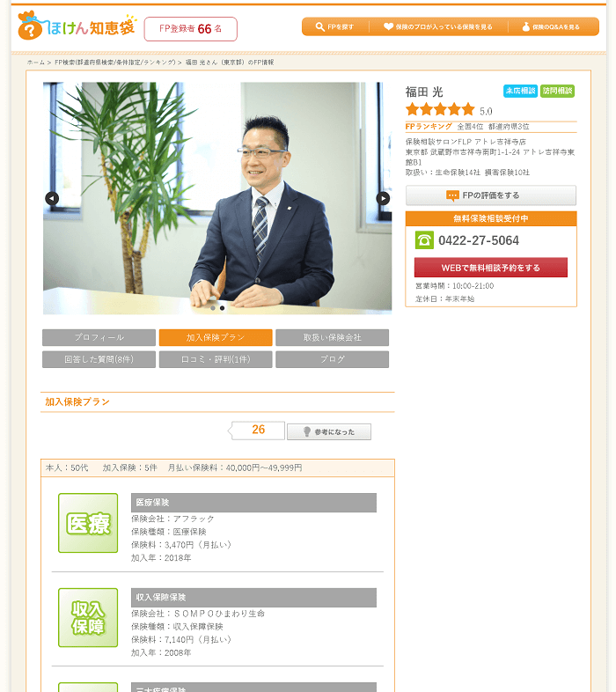This screenshot has height=692, width=616.
Task: Click the green telephone icon
Action: (424, 240)
